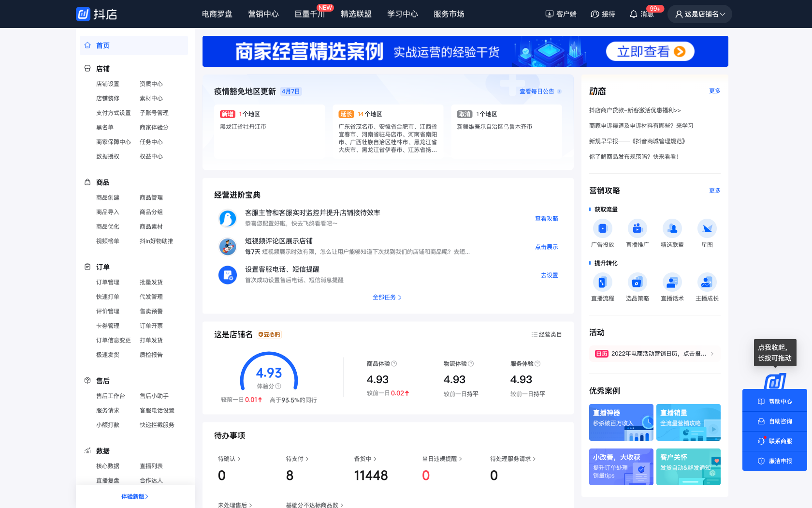
Task: Open the 巨量千川 top menu
Action: click(x=310, y=14)
